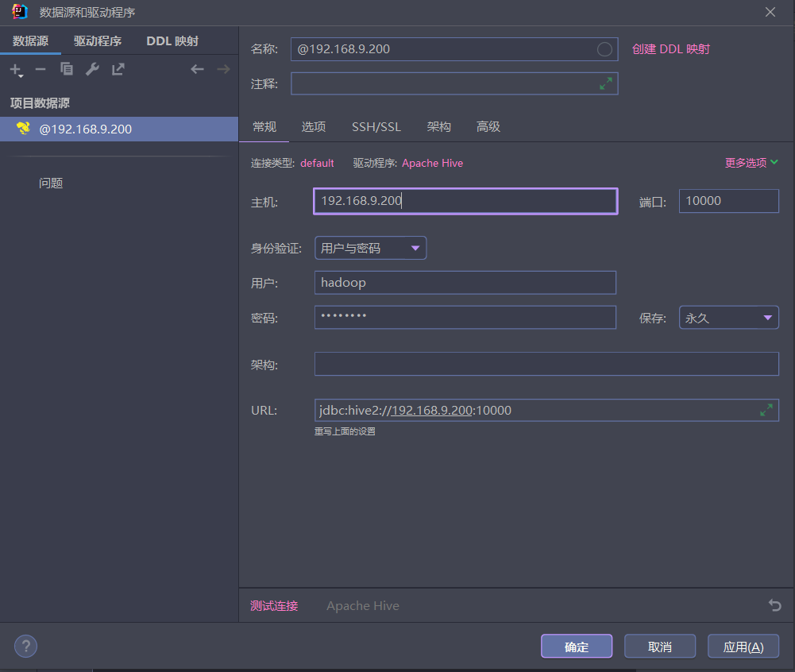Revert changes with the undo arrow icon

coord(774,604)
